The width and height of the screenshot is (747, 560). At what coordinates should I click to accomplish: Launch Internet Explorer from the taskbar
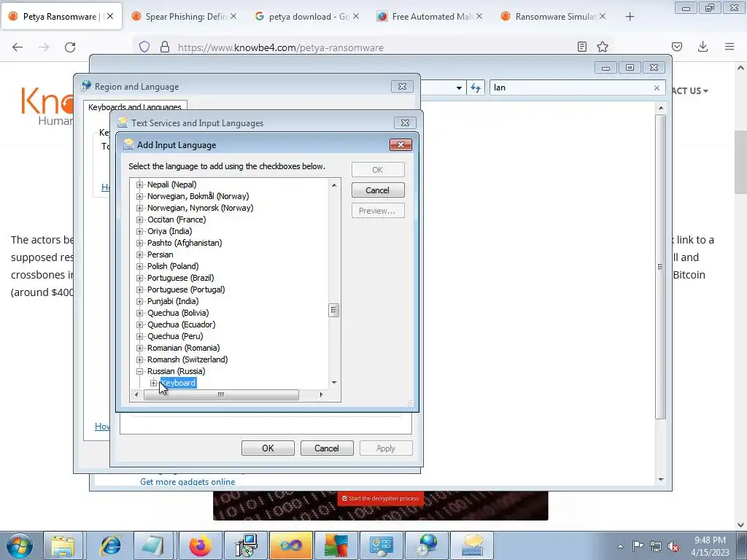point(111,545)
